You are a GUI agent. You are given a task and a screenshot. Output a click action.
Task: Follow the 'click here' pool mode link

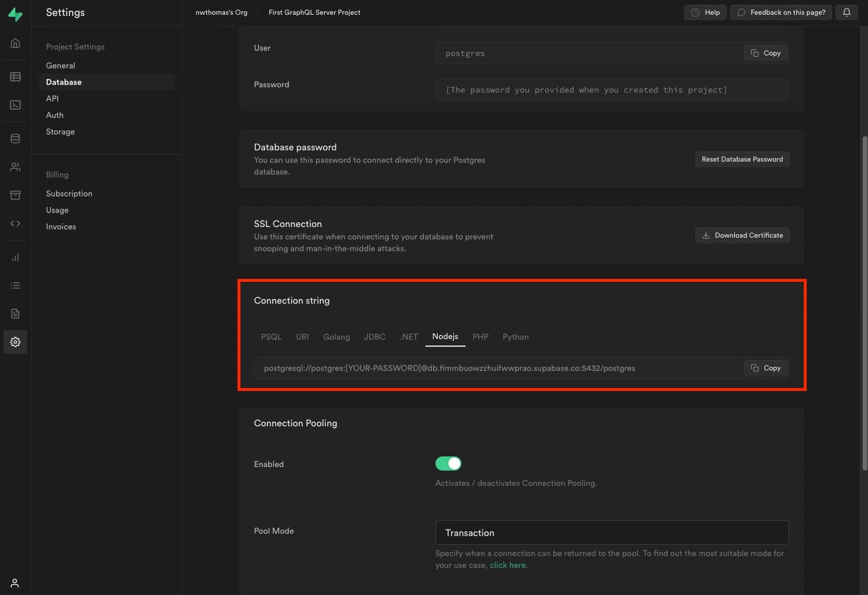coord(507,565)
